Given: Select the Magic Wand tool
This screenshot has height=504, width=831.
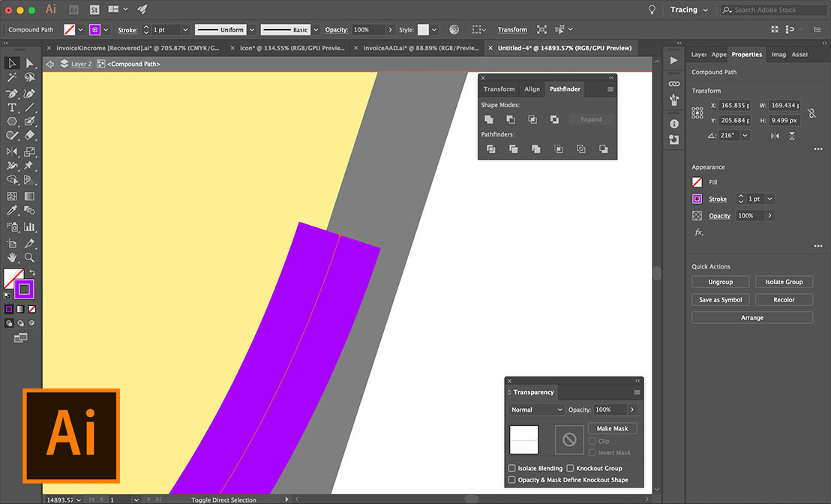Looking at the screenshot, I should (12, 78).
